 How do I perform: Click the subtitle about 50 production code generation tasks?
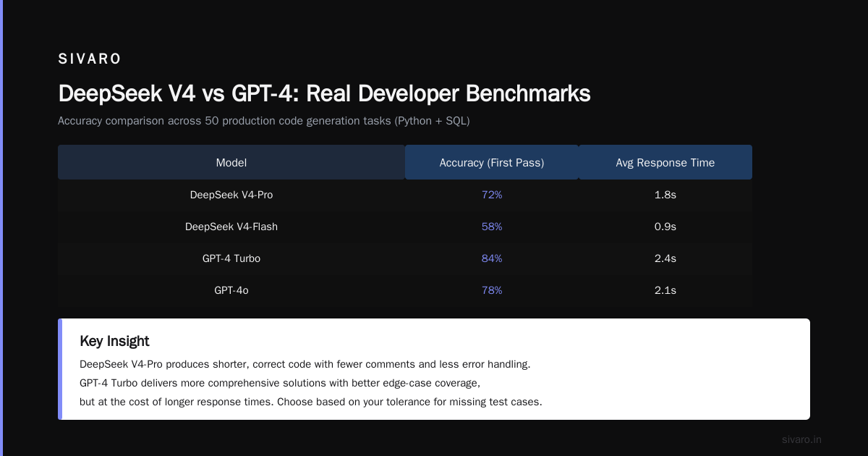tap(264, 121)
